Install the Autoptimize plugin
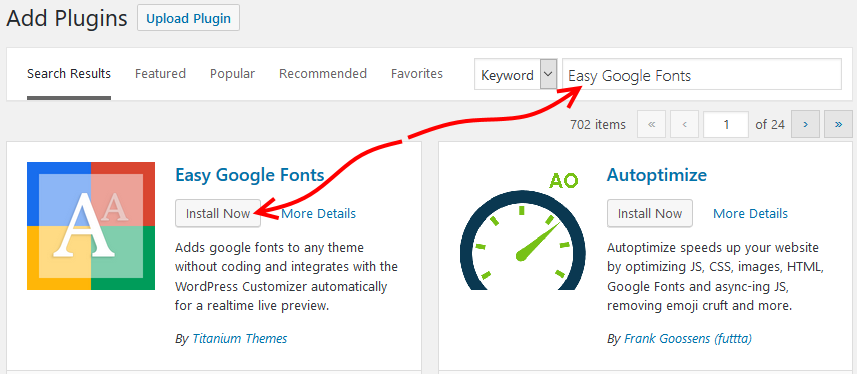The image size is (857, 374). click(x=650, y=213)
